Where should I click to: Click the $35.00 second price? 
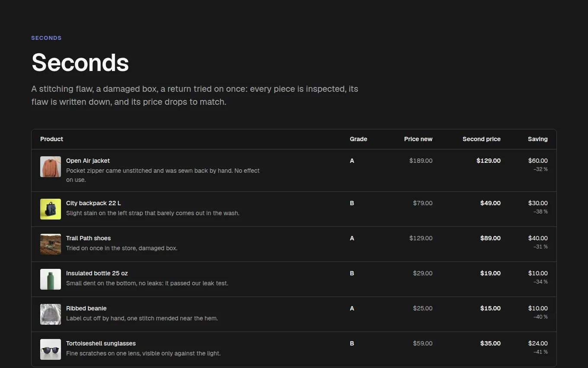tap(490, 343)
